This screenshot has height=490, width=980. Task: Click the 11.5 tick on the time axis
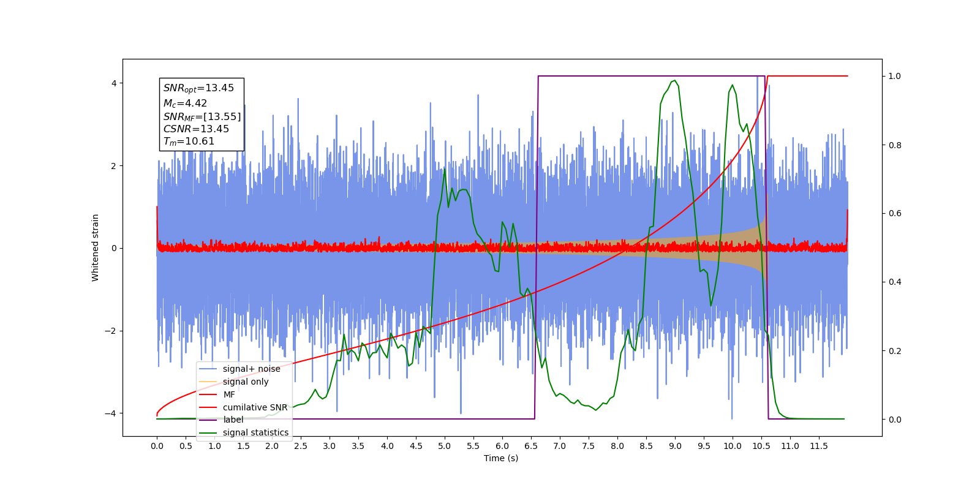(819, 446)
